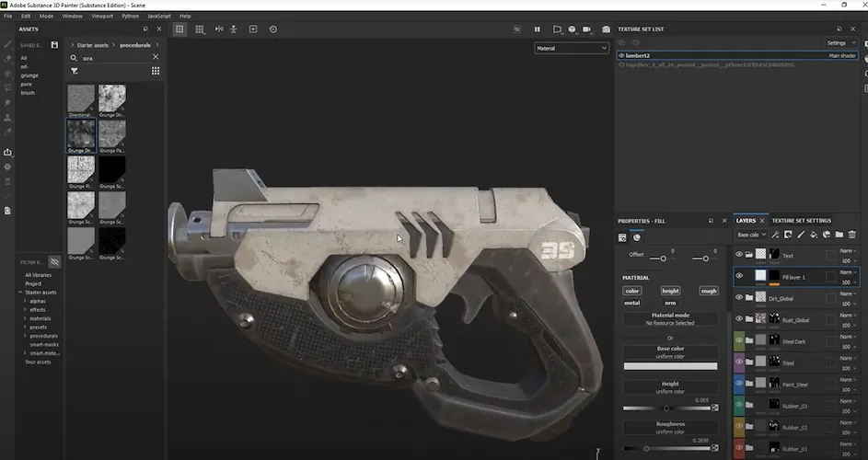Click the add paint layer brush icon
This screenshot has height=460, width=868.
click(801, 236)
